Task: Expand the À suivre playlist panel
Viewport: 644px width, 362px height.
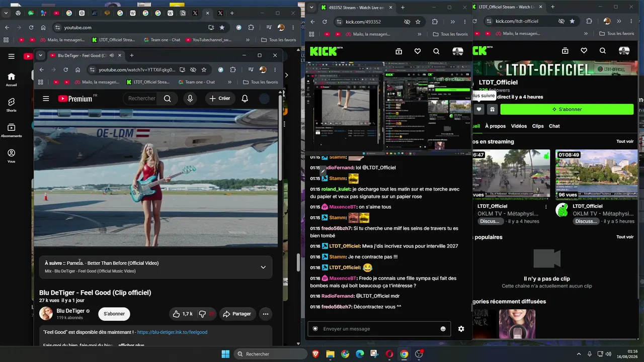Action: pos(263,267)
